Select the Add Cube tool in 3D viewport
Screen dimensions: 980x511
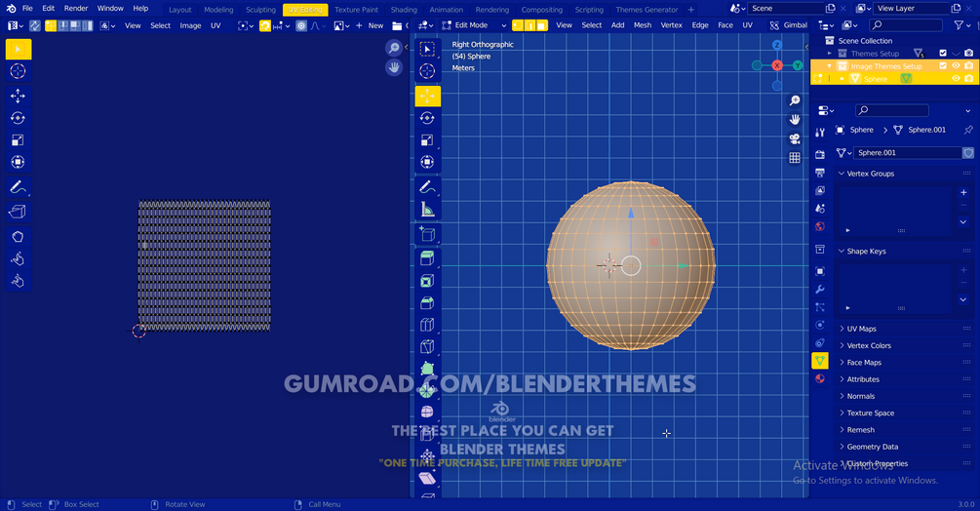(427, 234)
